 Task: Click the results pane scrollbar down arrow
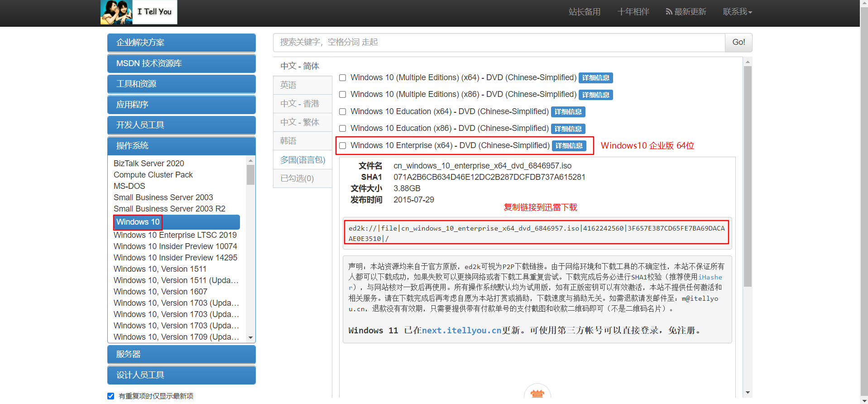coord(748,393)
